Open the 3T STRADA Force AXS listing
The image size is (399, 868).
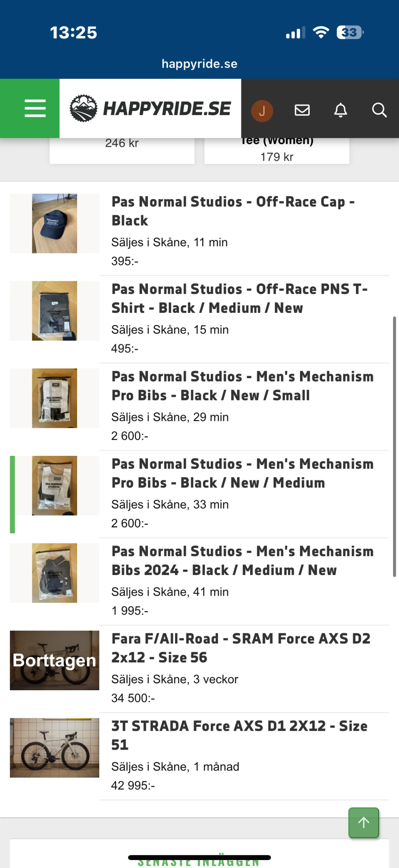[x=239, y=735]
